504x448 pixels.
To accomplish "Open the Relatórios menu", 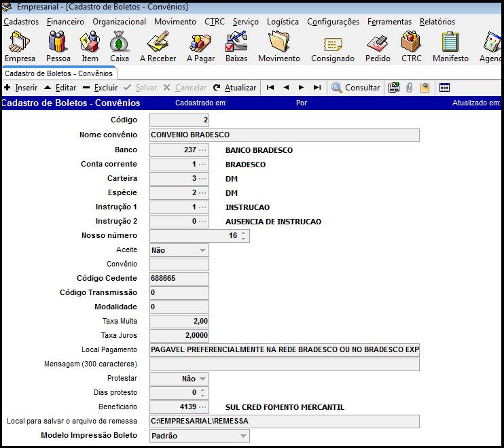I will click(x=437, y=22).
